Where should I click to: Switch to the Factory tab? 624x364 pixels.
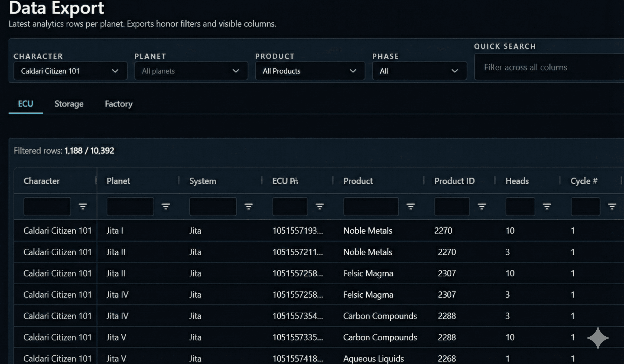(x=119, y=104)
